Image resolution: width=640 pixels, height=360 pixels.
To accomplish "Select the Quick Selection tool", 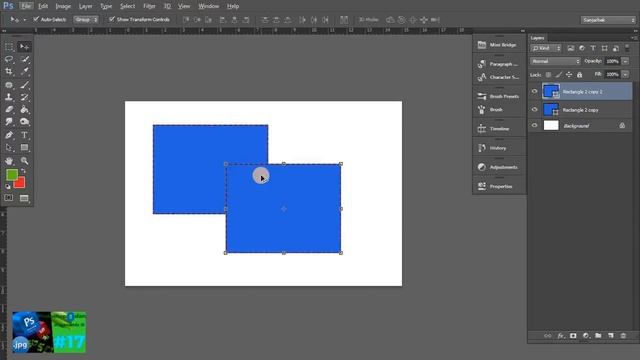I will coord(24,59).
